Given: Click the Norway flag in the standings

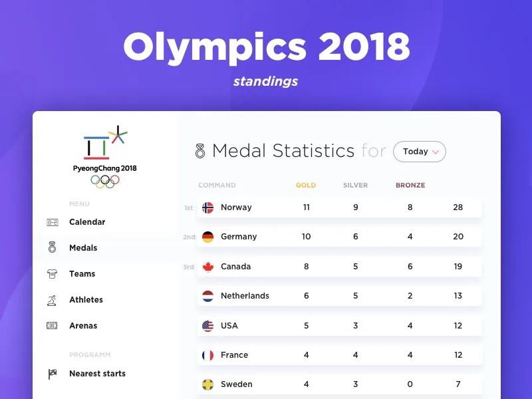Looking at the screenshot, I should click(207, 207).
